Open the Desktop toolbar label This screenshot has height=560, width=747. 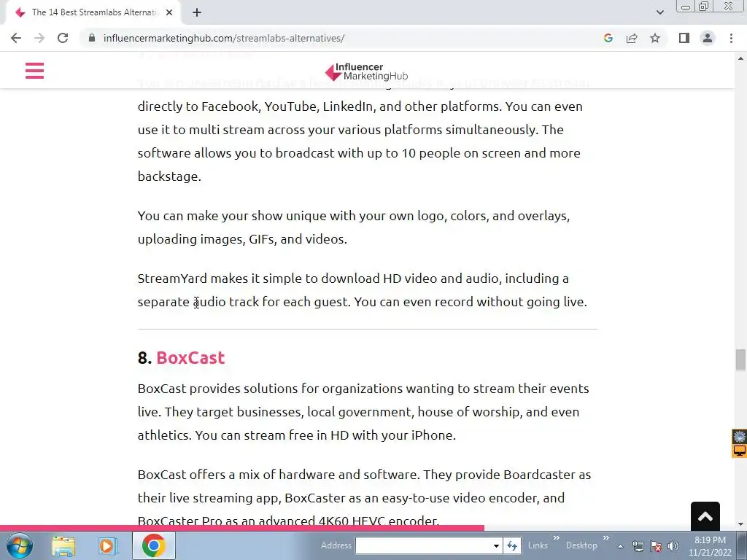coord(581,545)
